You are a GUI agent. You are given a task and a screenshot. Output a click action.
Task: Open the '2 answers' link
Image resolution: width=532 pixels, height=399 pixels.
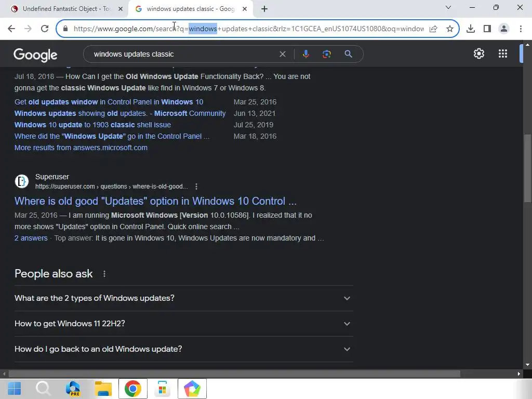point(31,238)
